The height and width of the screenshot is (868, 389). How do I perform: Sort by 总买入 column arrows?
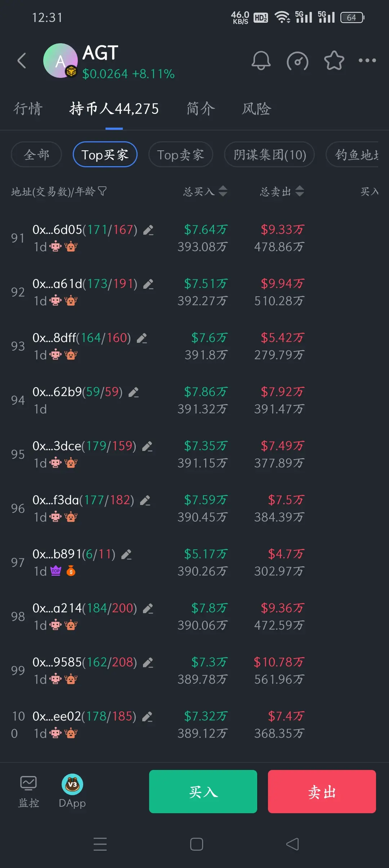pyautogui.click(x=223, y=191)
